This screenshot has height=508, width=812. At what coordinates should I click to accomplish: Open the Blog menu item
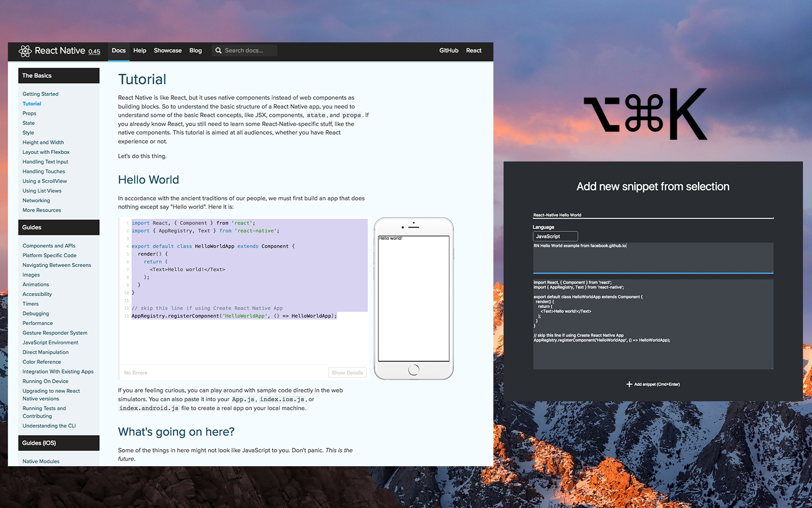point(196,51)
